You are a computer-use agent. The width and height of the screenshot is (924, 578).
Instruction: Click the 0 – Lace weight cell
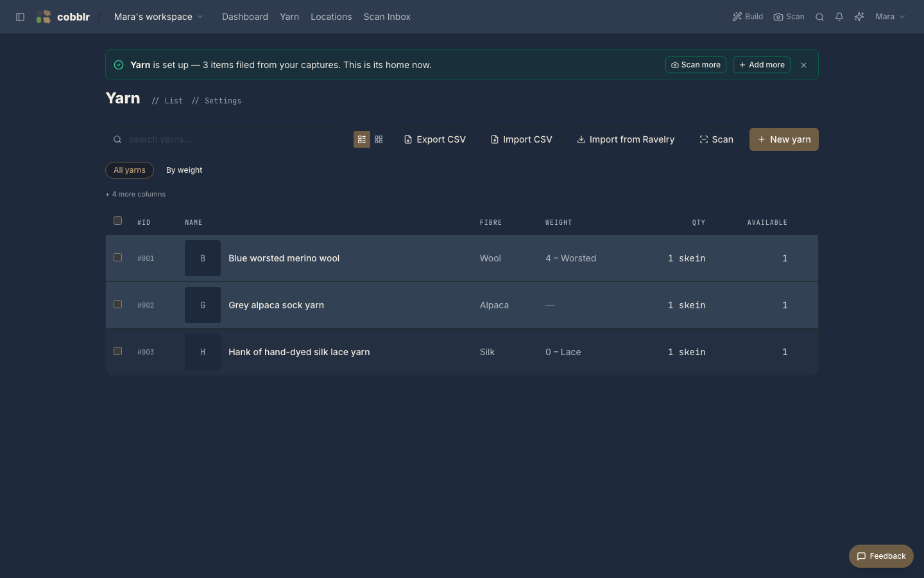click(563, 352)
